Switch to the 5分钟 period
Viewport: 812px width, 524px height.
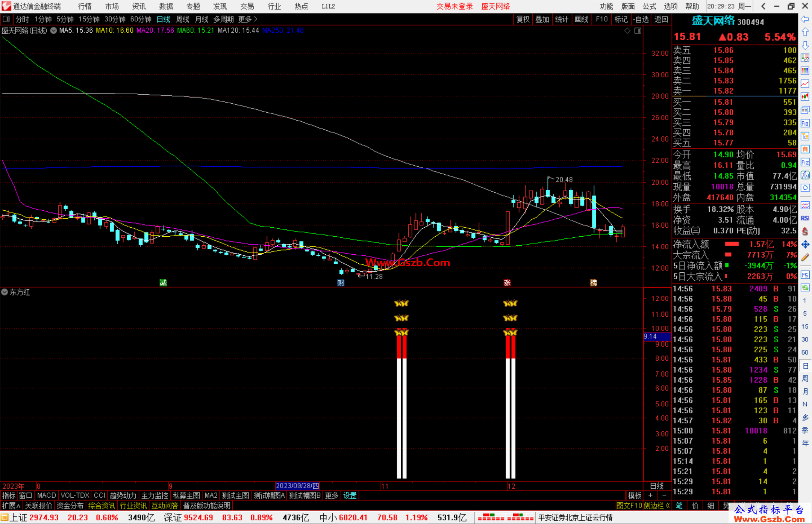pos(65,19)
